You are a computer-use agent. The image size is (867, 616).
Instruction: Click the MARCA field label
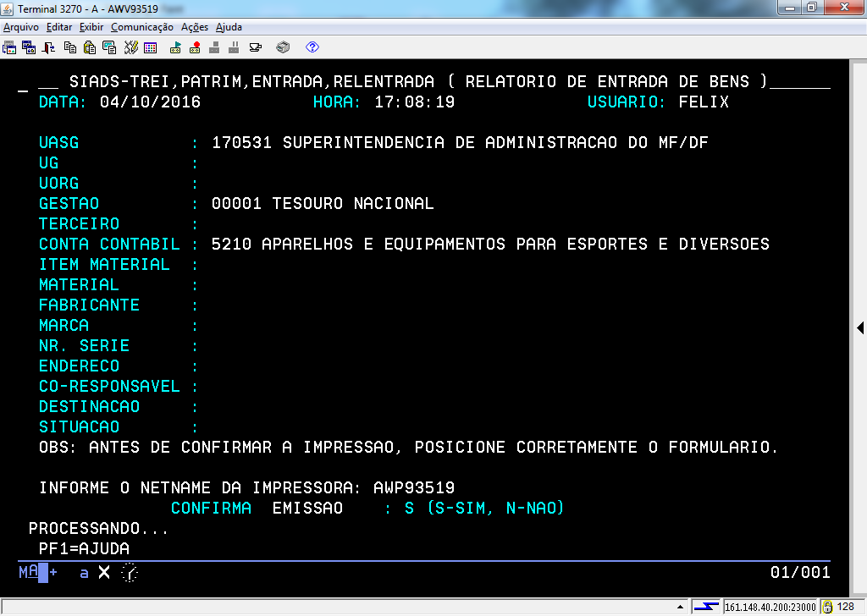point(64,326)
